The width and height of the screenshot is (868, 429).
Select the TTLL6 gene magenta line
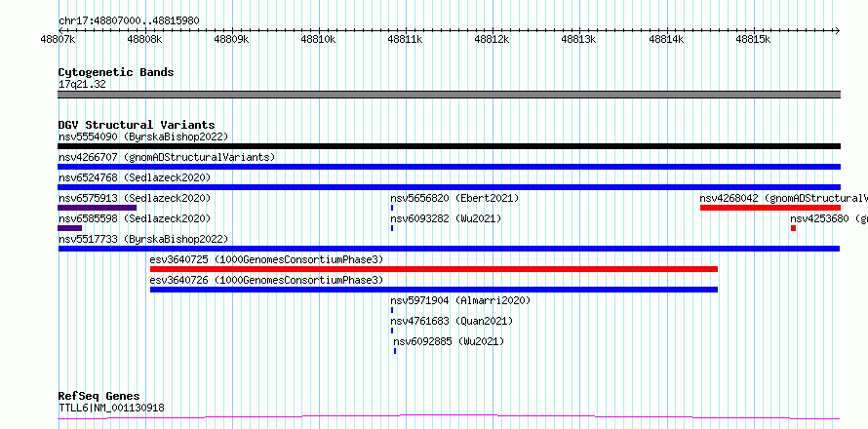coord(449,416)
